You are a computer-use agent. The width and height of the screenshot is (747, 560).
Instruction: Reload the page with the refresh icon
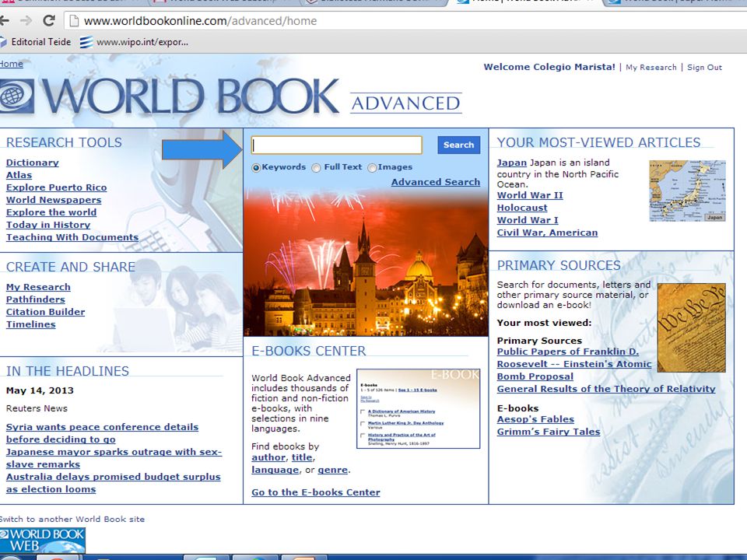48,20
